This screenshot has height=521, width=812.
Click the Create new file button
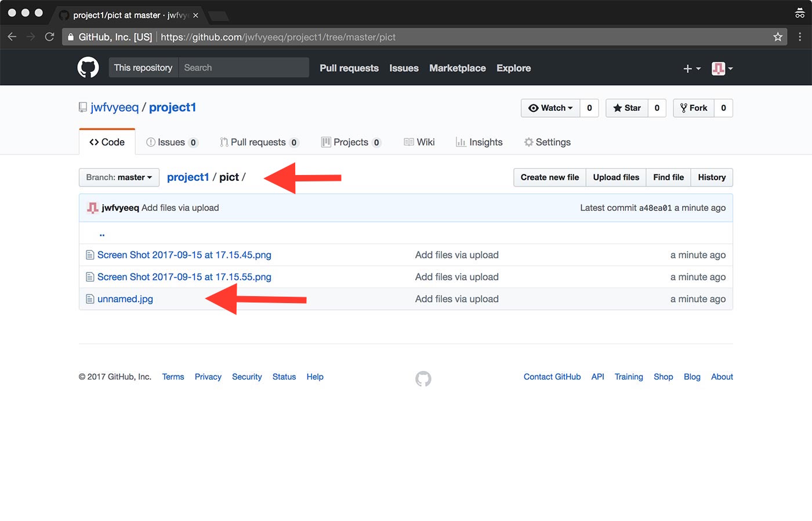pos(550,177)
